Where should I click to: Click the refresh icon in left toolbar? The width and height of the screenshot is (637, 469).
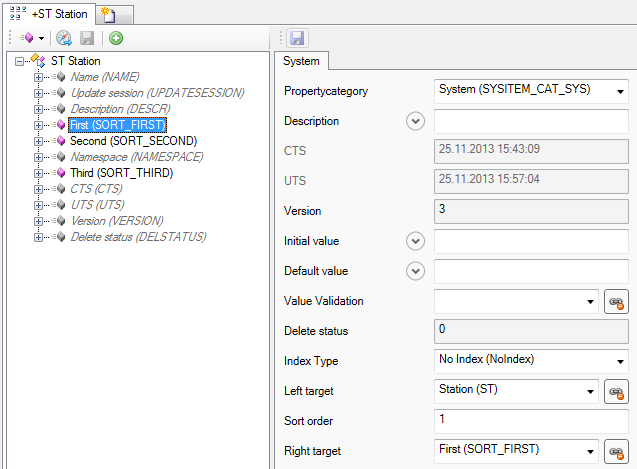(x=64, y=38)
